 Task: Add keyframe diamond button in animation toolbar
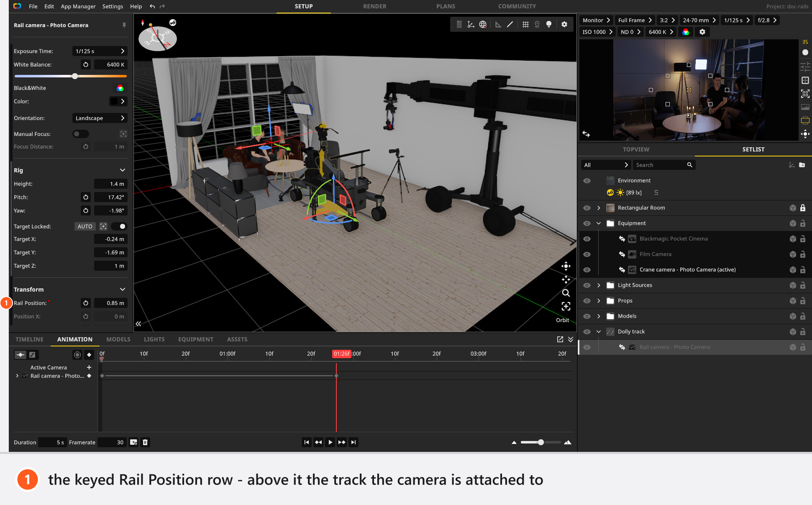tap(89, 355)
